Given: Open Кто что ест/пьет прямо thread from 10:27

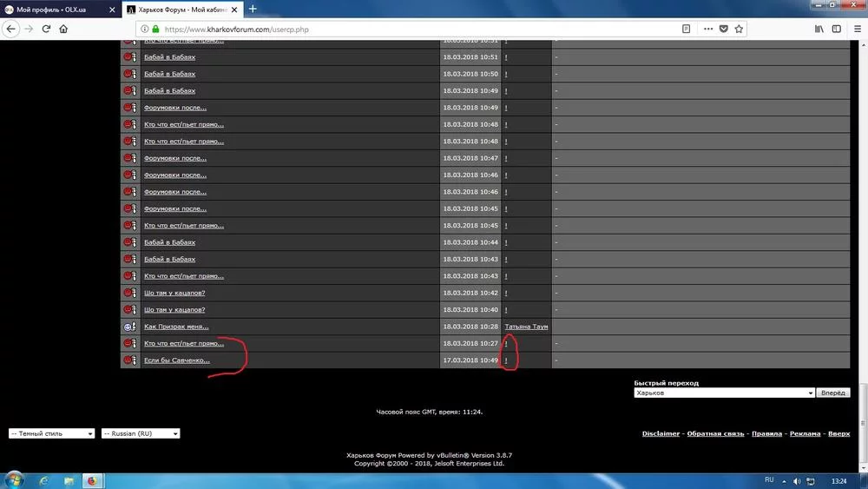Looking at the screenshot, I should pos(184,343).
